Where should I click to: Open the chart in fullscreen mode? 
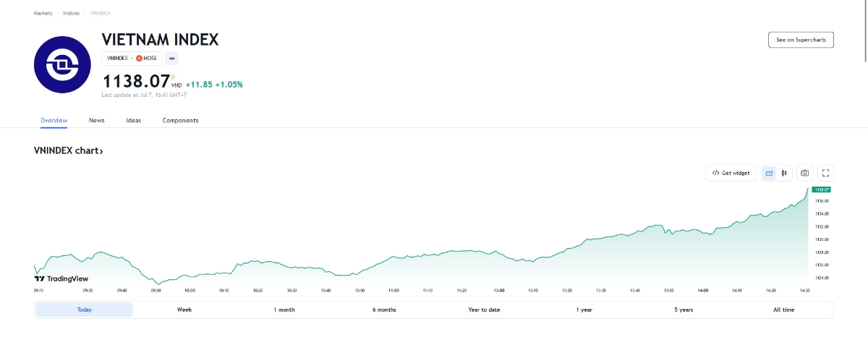[826, 173]
